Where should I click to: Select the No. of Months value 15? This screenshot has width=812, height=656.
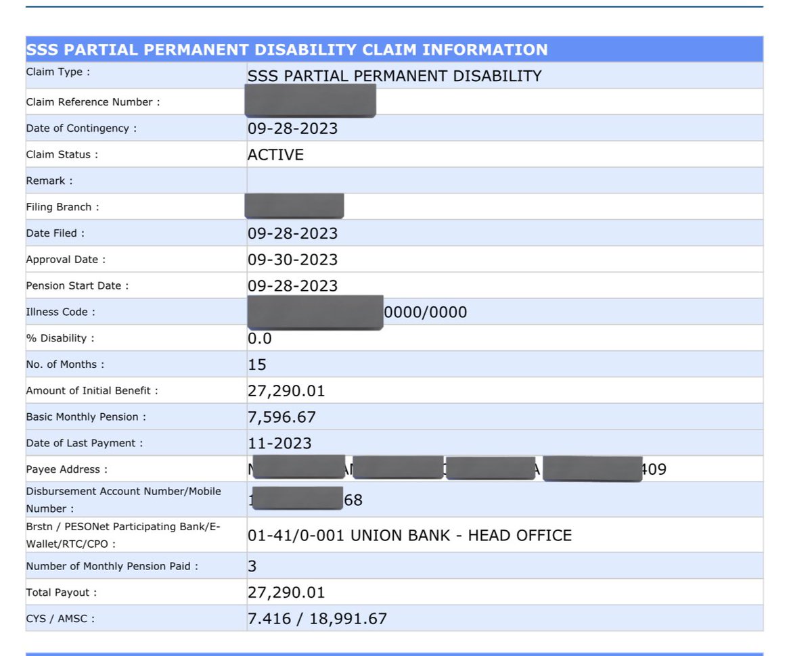coord(257,365)
